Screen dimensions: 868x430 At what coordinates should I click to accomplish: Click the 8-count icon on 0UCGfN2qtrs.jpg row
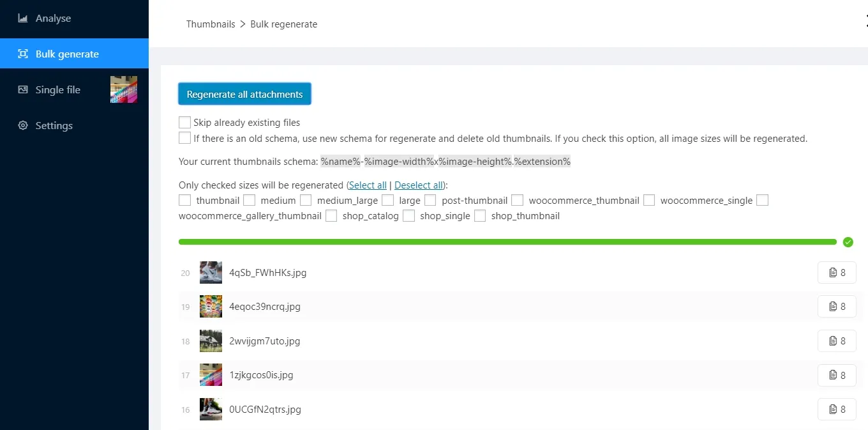pos(837,409)
